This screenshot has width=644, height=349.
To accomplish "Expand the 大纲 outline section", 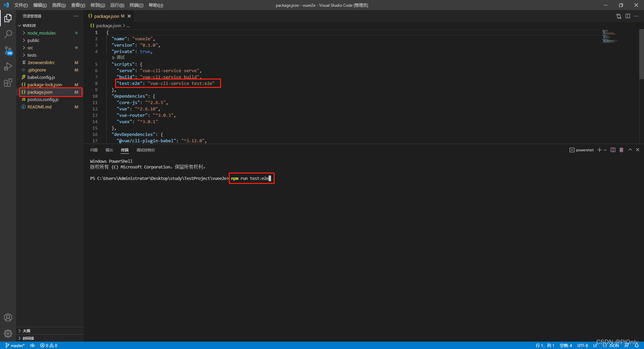I will (50, 331).
